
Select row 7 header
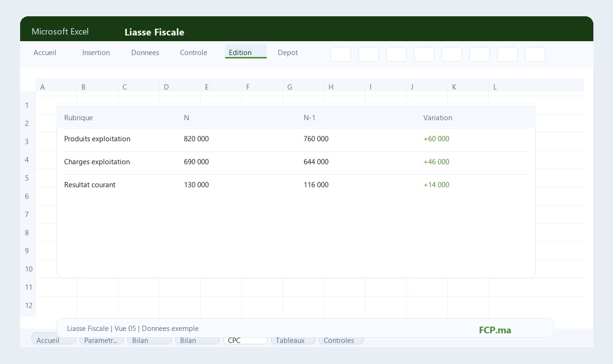[28, 214]
